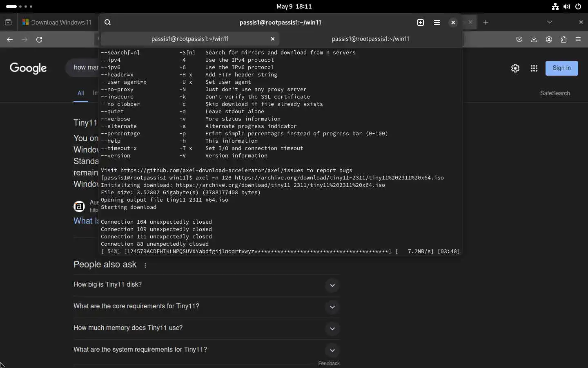Click SafeSearch link
This screenshot has width=588, height=368.
pyautogui.click(x=555, y=93)
